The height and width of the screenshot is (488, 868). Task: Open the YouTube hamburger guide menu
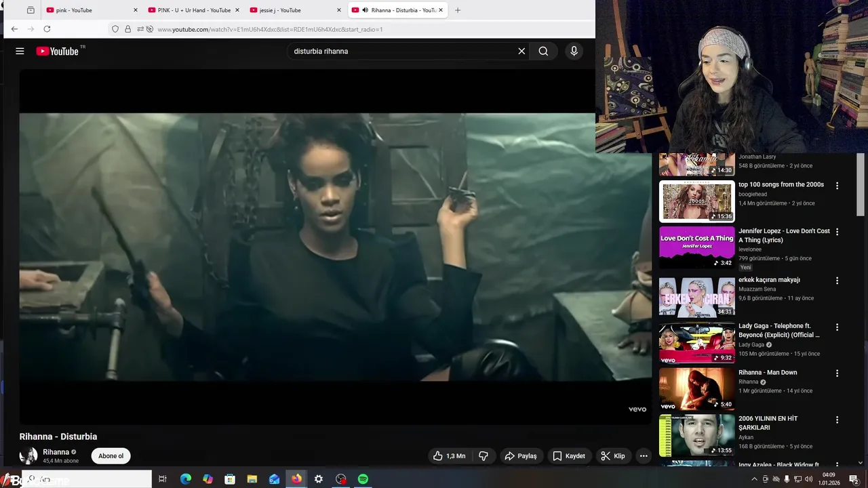tap(20, 51)
